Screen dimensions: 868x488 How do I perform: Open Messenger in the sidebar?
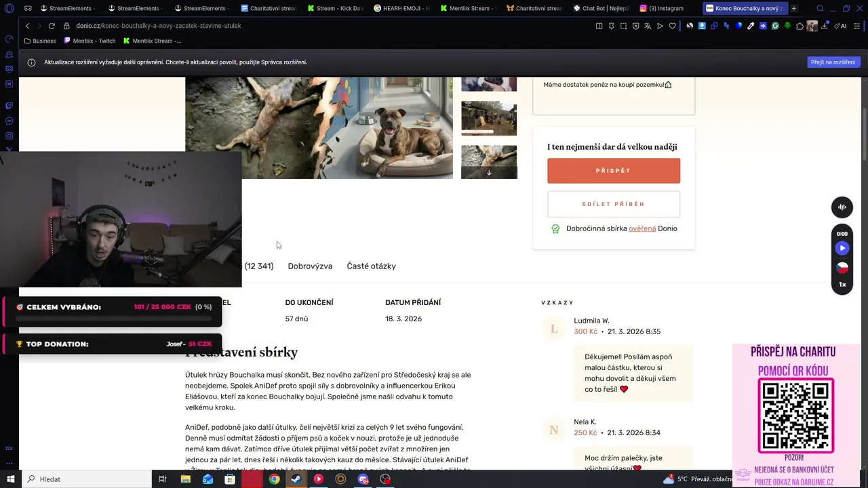tap(9, 121)
